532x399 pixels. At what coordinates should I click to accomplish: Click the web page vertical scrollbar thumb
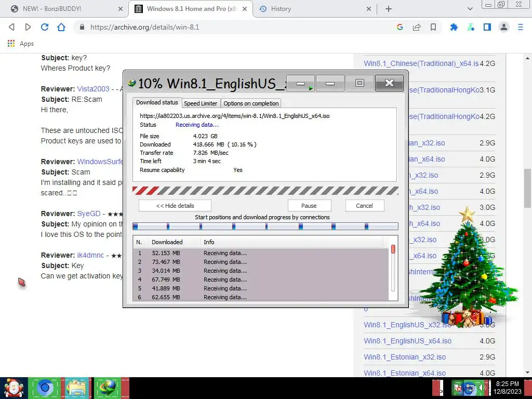pos(527,188)
